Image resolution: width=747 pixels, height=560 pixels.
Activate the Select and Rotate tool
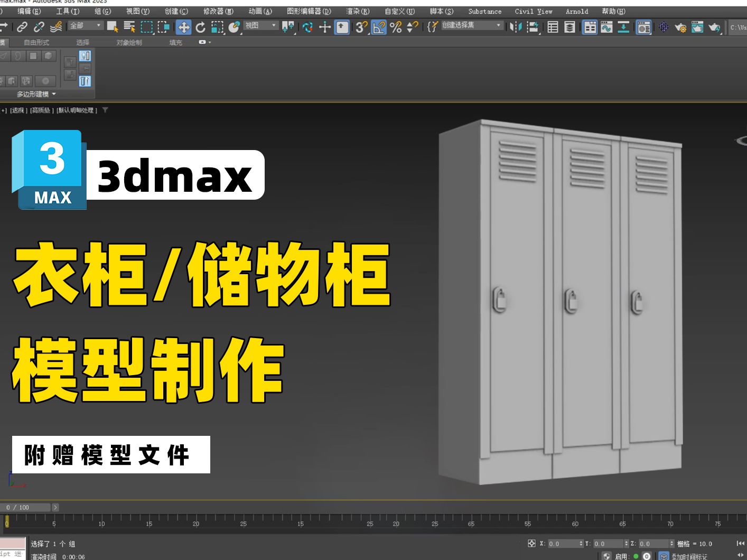point(201,27)
